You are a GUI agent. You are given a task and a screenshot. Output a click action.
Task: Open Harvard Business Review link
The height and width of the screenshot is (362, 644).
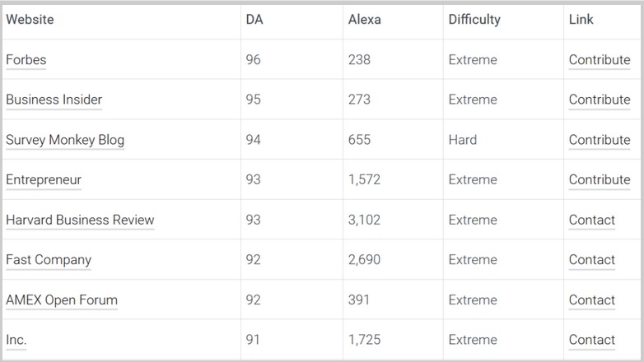point(80,220)
